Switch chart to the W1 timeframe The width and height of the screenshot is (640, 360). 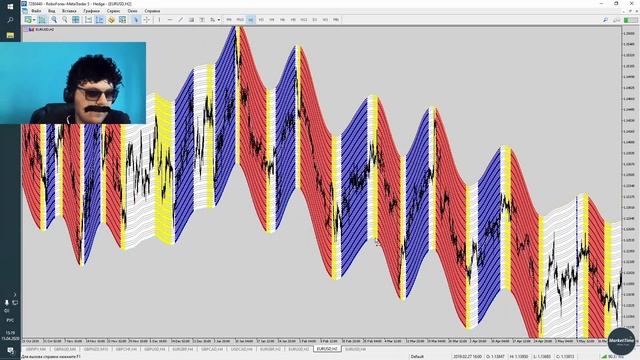tap(325, 20)
